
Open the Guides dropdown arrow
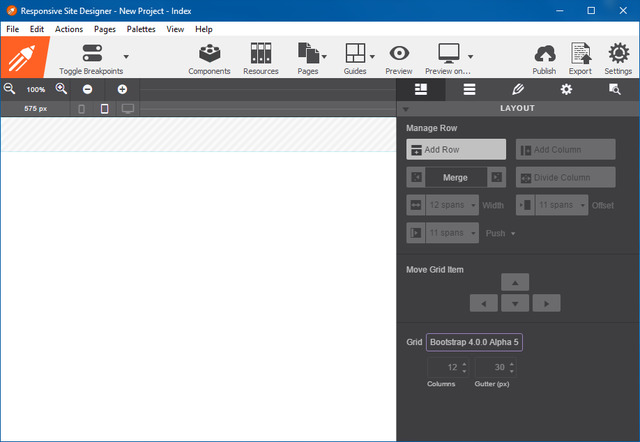coord(372,57)
